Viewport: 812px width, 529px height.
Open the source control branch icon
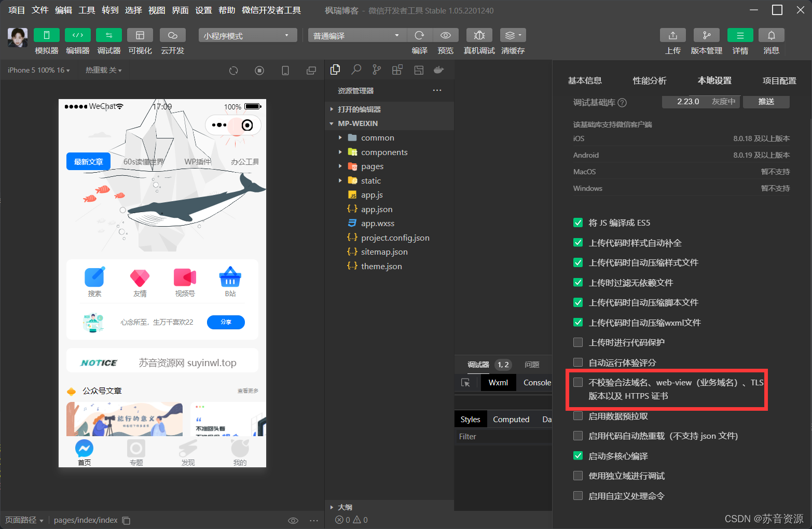pyautogui.click(x=377, y=69)
